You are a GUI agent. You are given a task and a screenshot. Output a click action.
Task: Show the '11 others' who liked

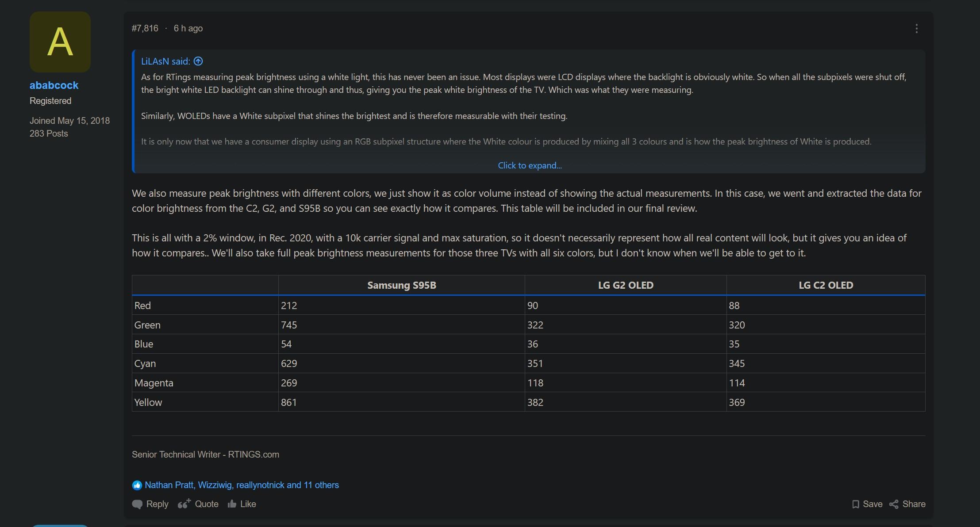pos(321,485)
